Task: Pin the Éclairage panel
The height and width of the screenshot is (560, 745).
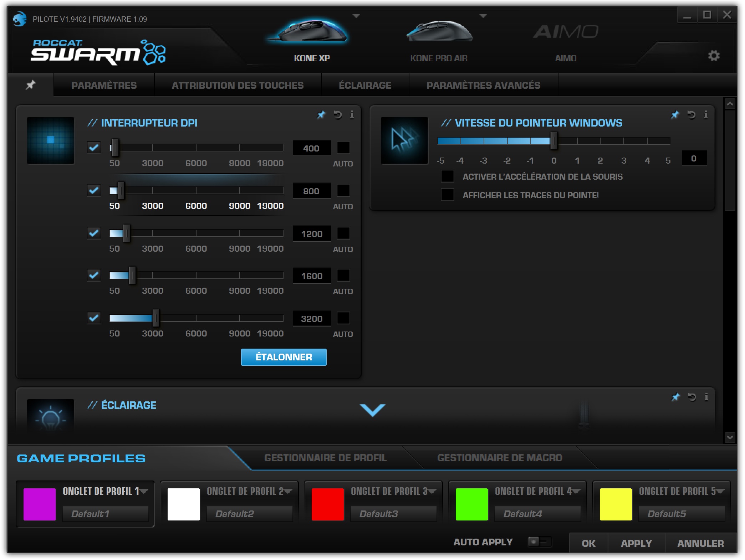Action: coord(676,397)
